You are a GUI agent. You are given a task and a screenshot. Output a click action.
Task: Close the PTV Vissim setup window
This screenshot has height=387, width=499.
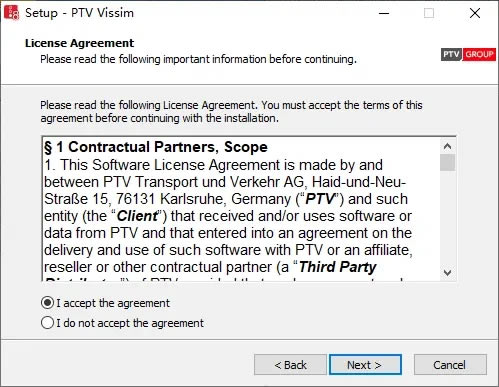[x=475, y=13]
